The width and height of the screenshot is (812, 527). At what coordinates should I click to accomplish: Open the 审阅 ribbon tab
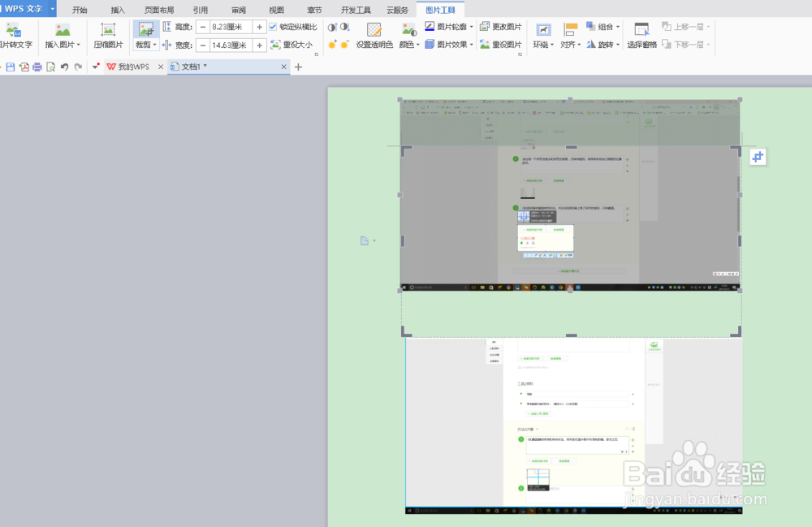(x=239, y=10)
